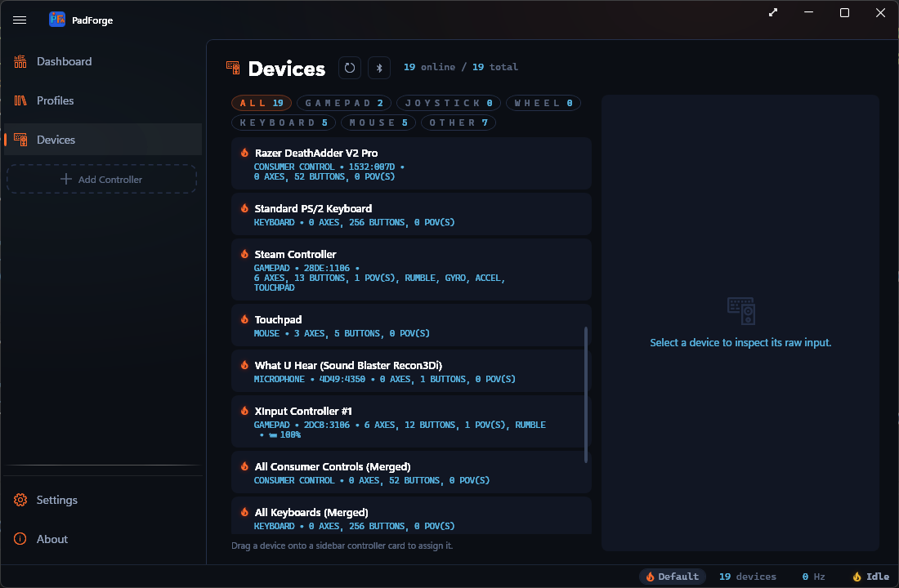The image size is (899, 588).
Task: Select XInput Controller #1 device
Action: click(x=411, y=421)
